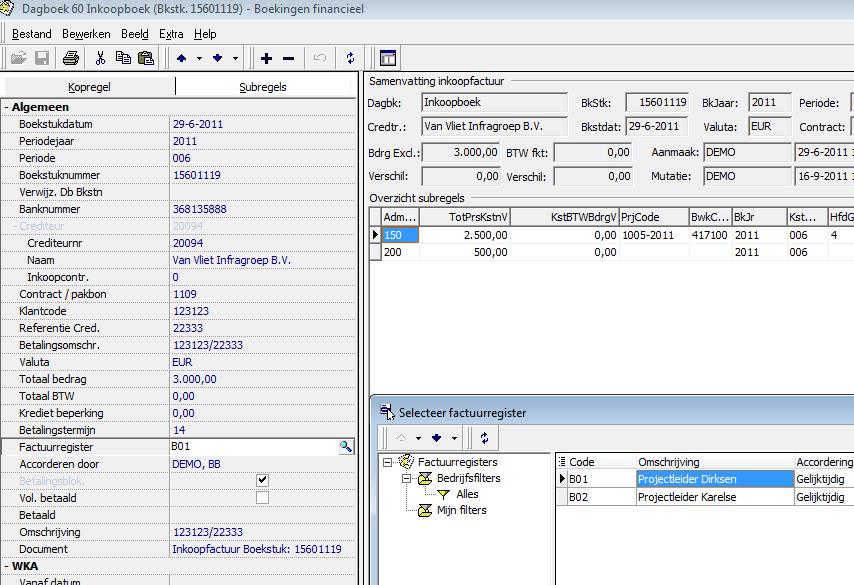Click the refresh icon in the main toolbar
Image resolution: width=854 pixels, height=585 pixels.
pyautogui.click(x=350, y=58)
